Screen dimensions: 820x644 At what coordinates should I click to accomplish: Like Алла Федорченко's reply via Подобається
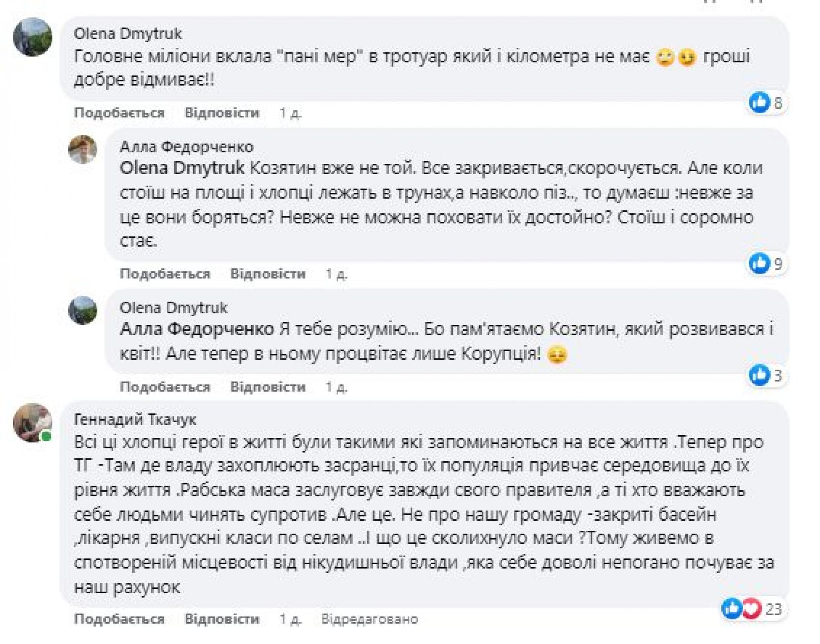point(165,274)
